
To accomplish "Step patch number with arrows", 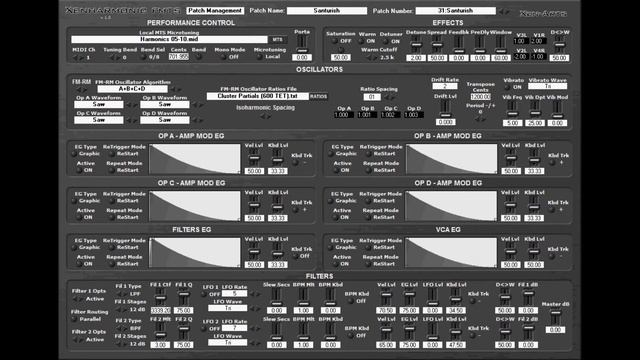I will [x=504, y=12].
